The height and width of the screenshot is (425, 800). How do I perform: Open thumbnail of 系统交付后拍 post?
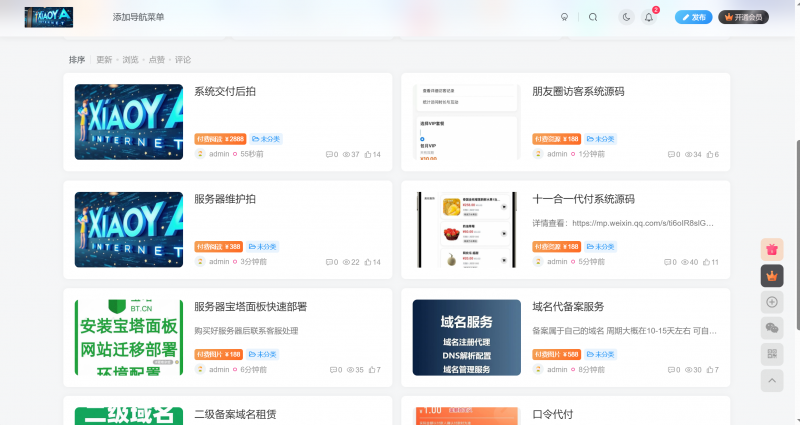click(129, 122)
